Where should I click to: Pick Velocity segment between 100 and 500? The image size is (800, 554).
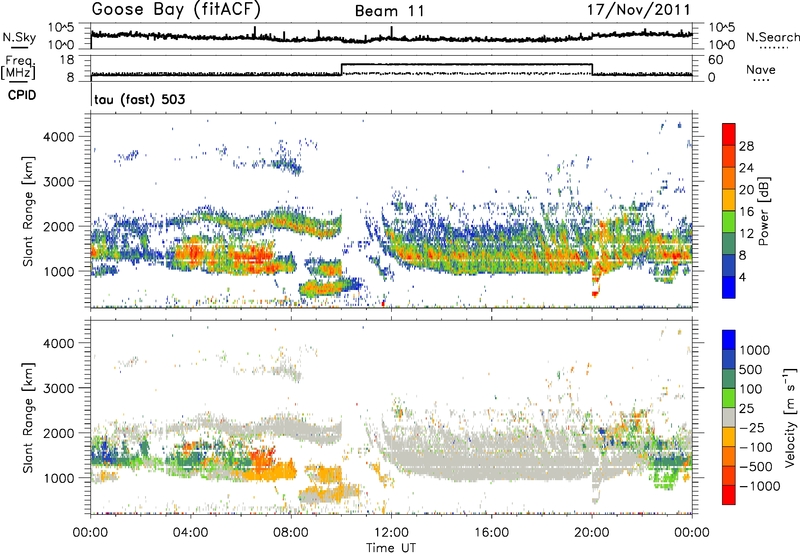(729, 379)
